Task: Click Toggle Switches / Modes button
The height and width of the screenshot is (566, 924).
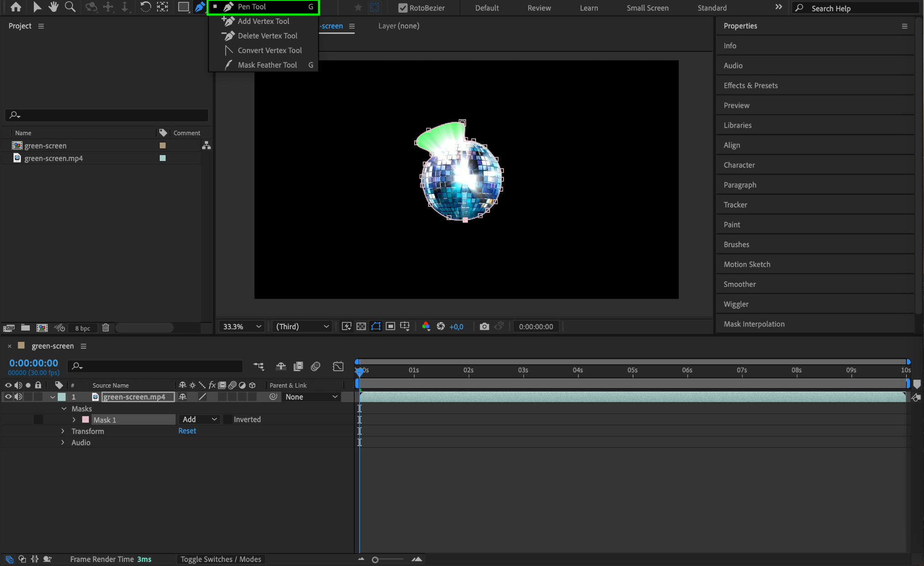Action: coord(221,559)
